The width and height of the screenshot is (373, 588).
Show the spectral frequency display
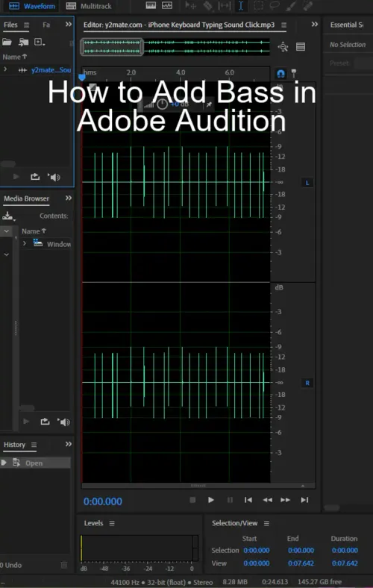coord(151,5)
